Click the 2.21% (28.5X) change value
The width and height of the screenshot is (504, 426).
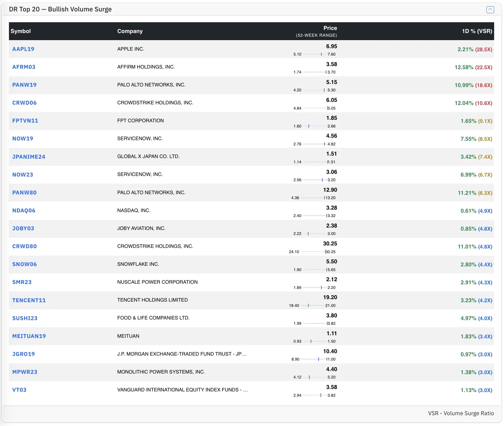point(475,49)
